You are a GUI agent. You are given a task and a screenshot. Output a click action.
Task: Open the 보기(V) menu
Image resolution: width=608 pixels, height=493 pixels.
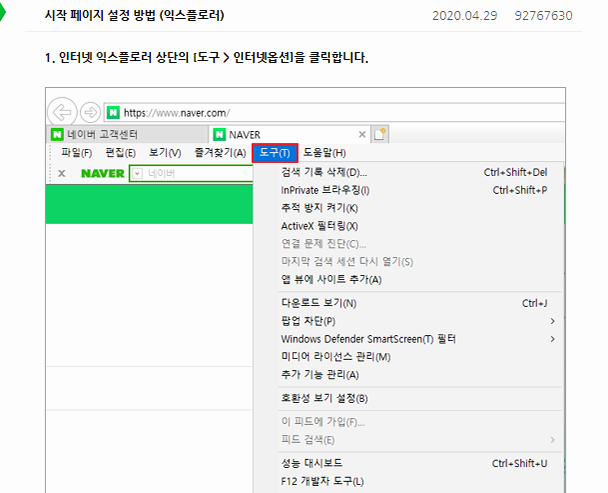(165, 153)
